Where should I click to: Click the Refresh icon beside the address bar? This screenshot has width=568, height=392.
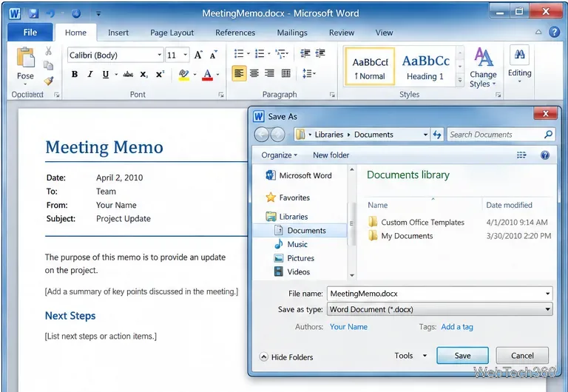point(437,135)
